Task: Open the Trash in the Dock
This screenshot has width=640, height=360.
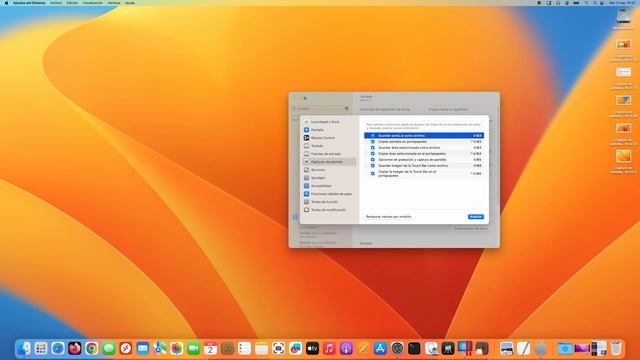Action: click(x=616, y=348)
